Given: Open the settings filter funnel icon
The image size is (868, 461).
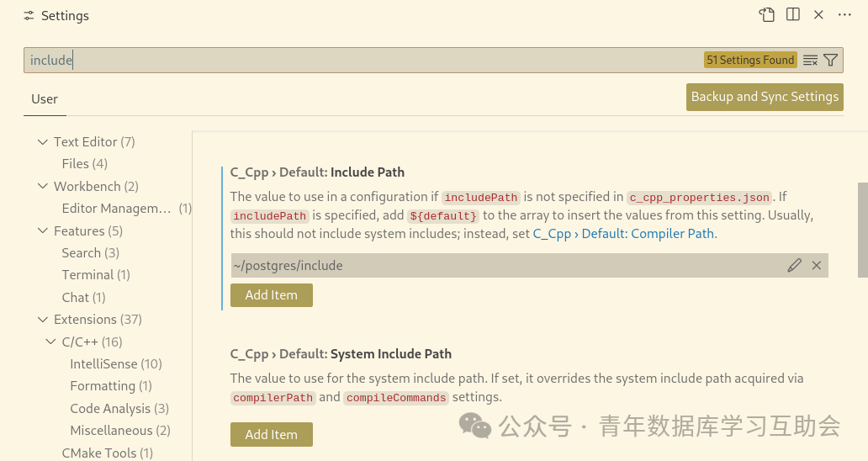Looking at the screenshot, I should (x=830, y=61).
